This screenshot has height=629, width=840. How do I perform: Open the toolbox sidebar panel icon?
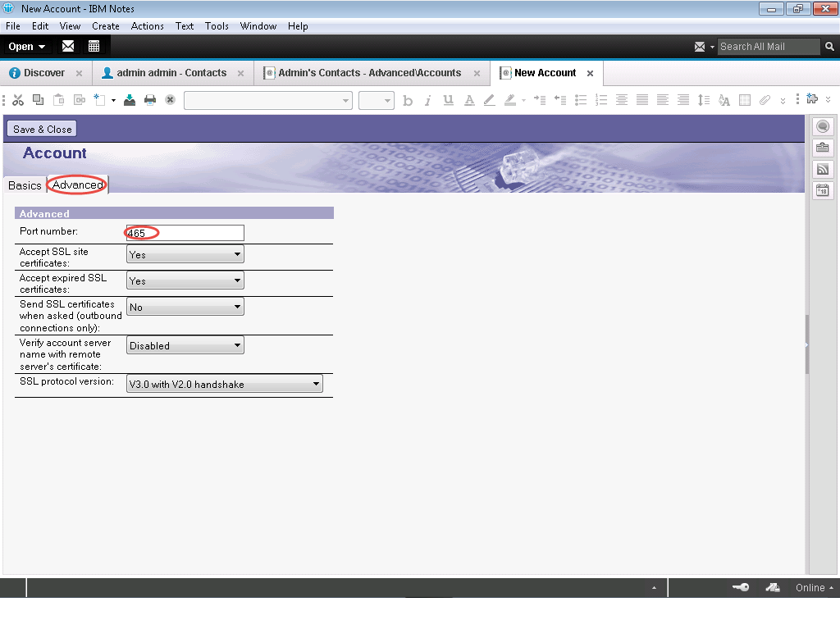(822, 148)
